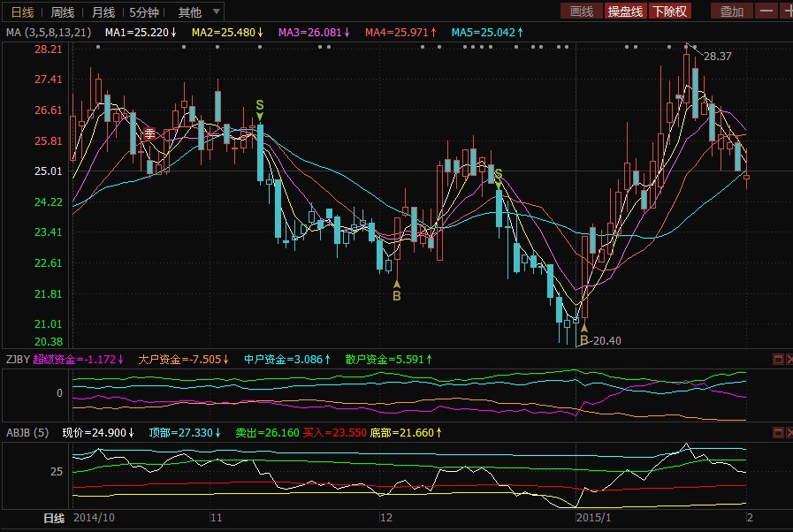This screenshot has width=793, height=532.
Task: Select the 月线 monthly chart period
Action: 103,12
